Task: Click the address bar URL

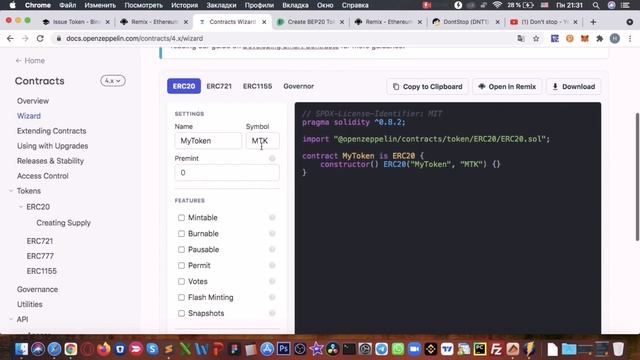Action: pyautogui.click(x=134, y=38)
